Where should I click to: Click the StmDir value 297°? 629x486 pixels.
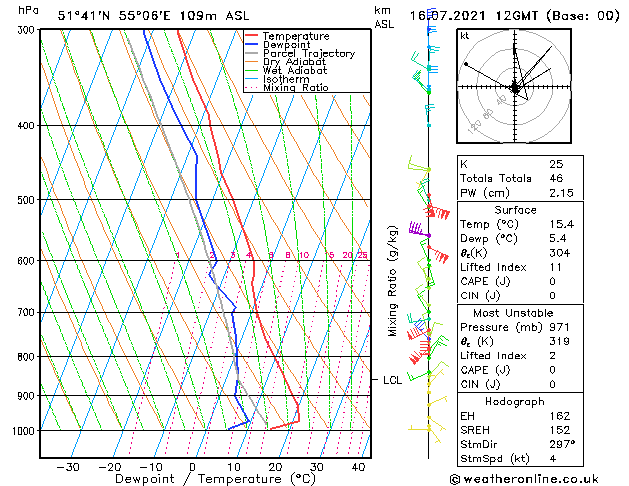click(x=562, y=444)
